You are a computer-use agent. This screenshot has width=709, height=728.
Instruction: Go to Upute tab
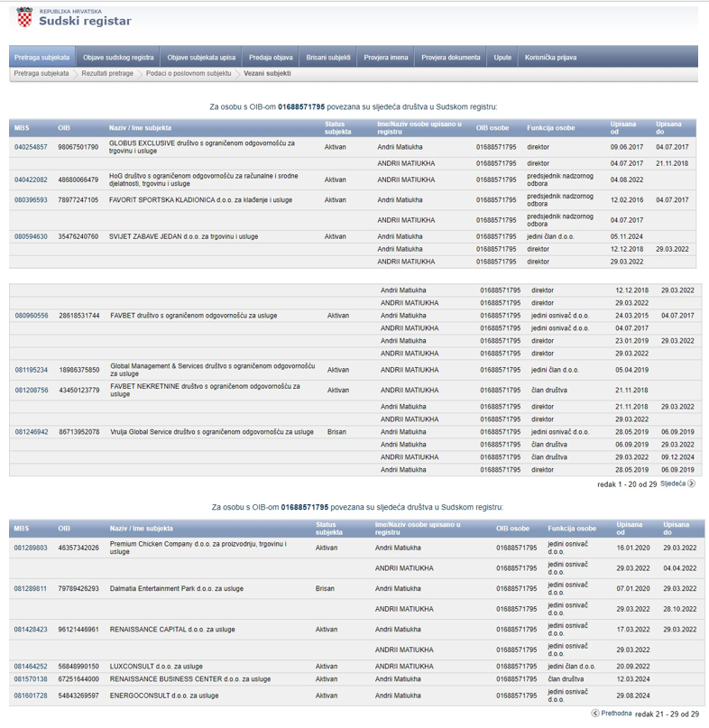(502, 57)
